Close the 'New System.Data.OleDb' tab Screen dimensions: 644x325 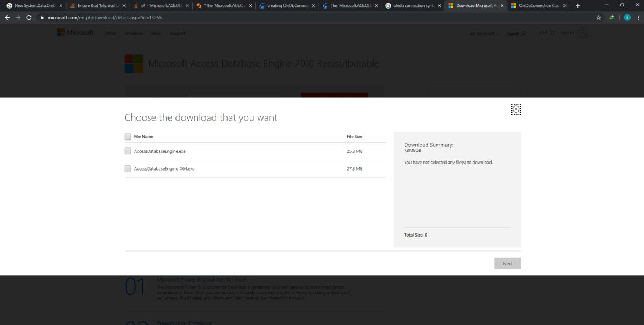(x=61, y=5)
